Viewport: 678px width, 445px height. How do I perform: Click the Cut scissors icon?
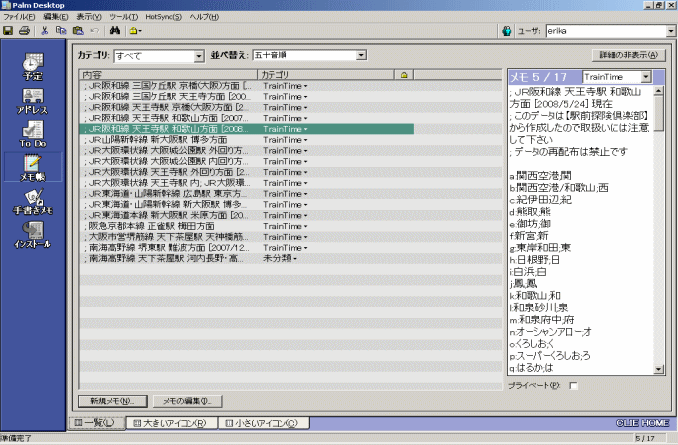pyautogui.click(x=44, y=31)
